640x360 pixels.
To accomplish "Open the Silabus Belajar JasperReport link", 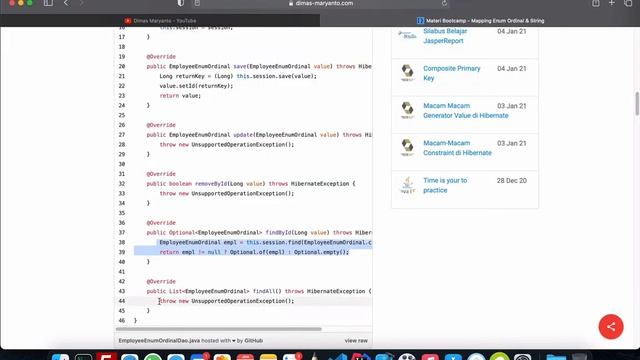I will tap(445, 36).
